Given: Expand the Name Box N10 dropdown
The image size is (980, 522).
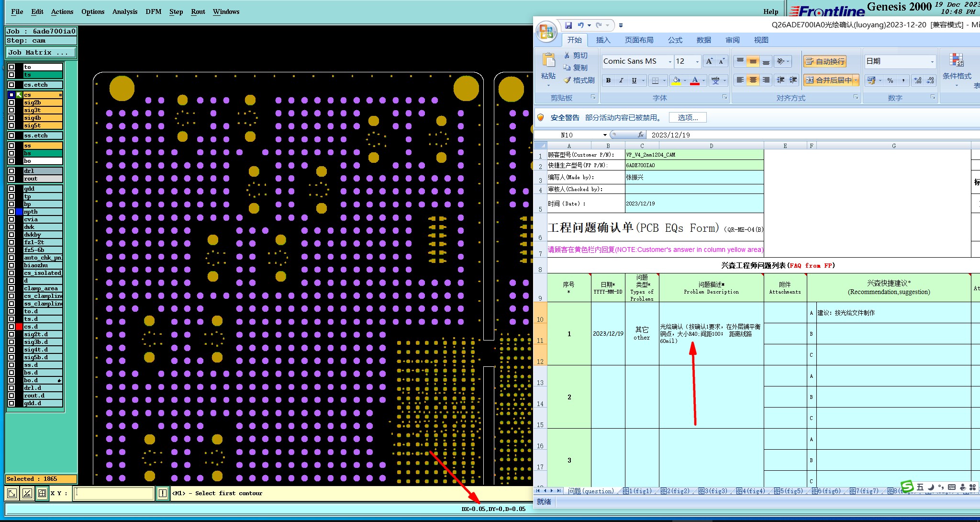Looking at the screenshot, I should coord(605,135).
